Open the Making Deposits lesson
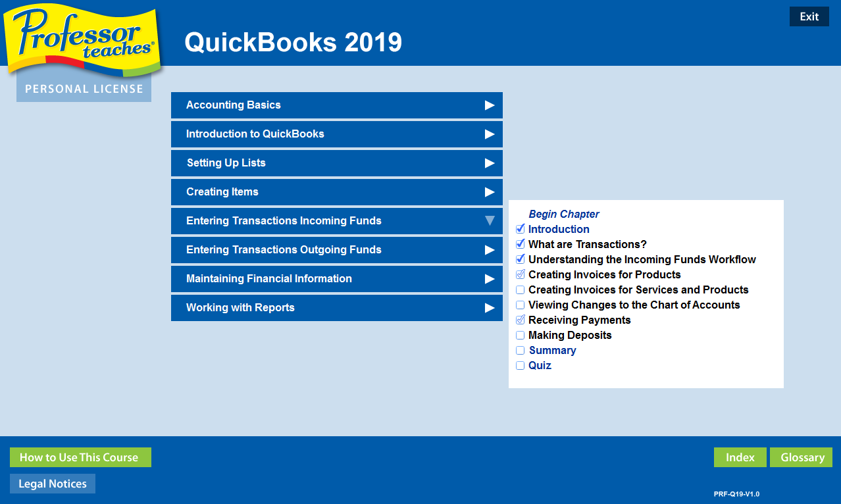Viewport: 841px width, 504px height. [570, 335]
